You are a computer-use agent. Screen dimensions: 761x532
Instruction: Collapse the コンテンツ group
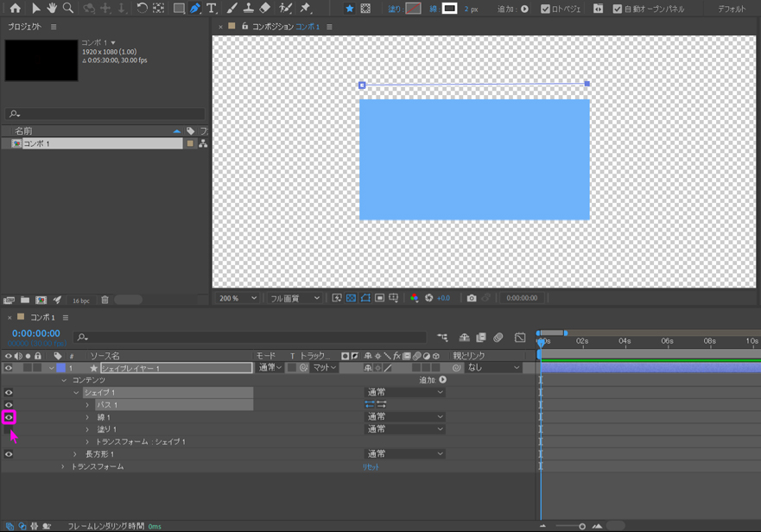coord(63,380)
